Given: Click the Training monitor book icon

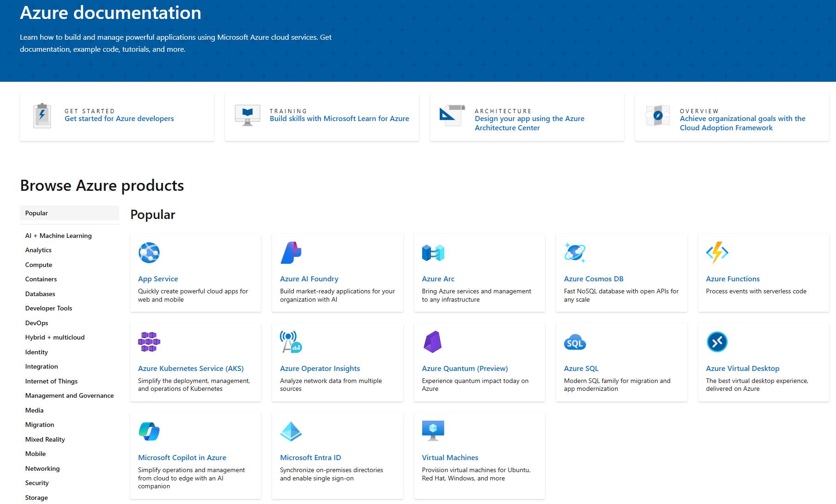Looking at the screenshot, I should [x=248, y=115].
